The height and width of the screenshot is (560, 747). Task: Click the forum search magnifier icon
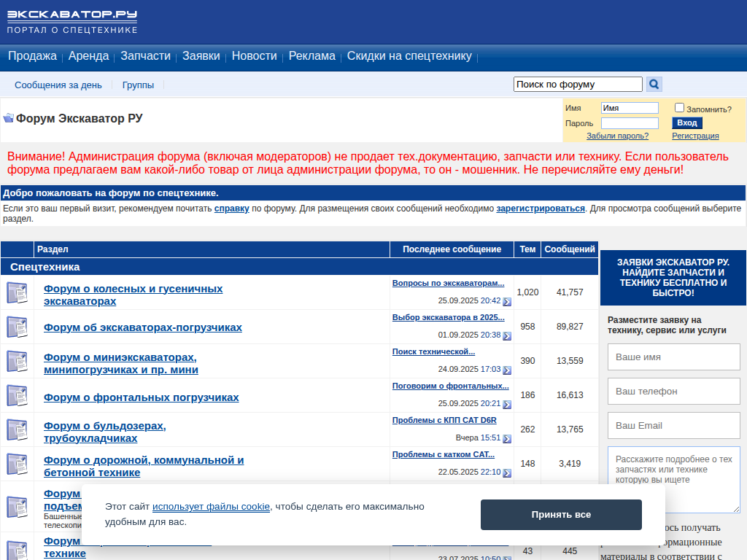(654, 85)
